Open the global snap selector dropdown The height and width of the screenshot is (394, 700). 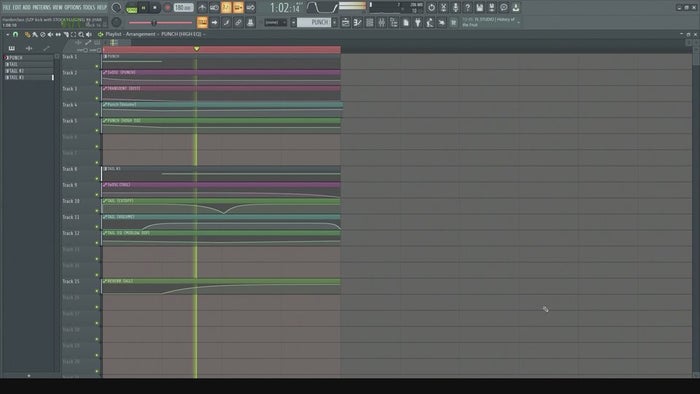click(275, 22)
